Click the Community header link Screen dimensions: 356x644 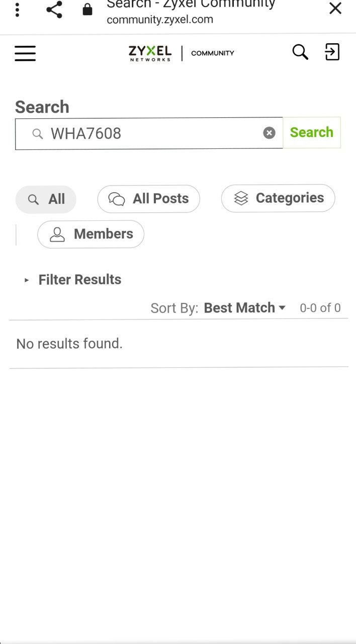coord(213,53)
